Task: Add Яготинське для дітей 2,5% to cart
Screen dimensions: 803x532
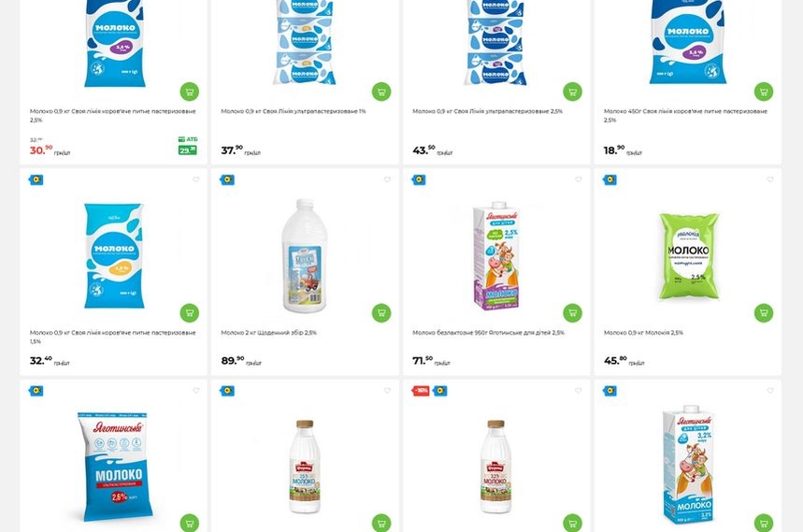Action: tap(572, 313)
